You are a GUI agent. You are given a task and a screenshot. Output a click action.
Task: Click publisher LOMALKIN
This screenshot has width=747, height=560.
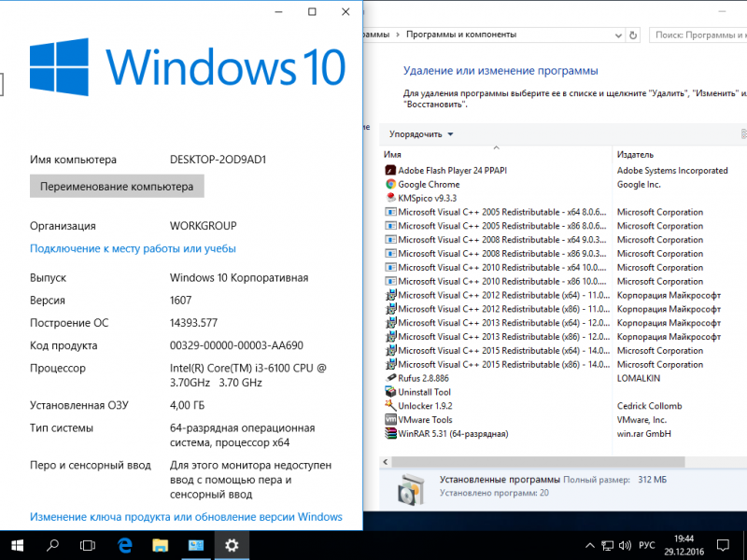pyautogui.click(x=639, y=378)
